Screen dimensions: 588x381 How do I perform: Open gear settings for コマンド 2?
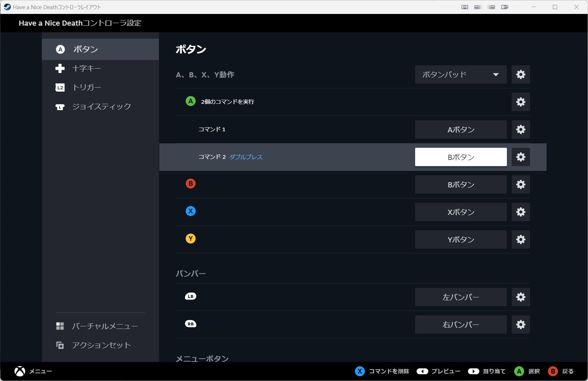[x=520, y=157]
